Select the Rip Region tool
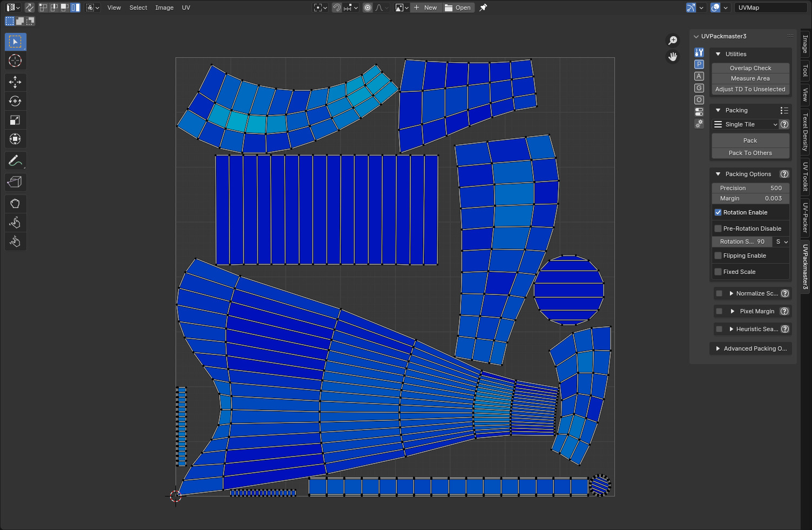This screenshot has width=812, height=530. click(15, 182)
